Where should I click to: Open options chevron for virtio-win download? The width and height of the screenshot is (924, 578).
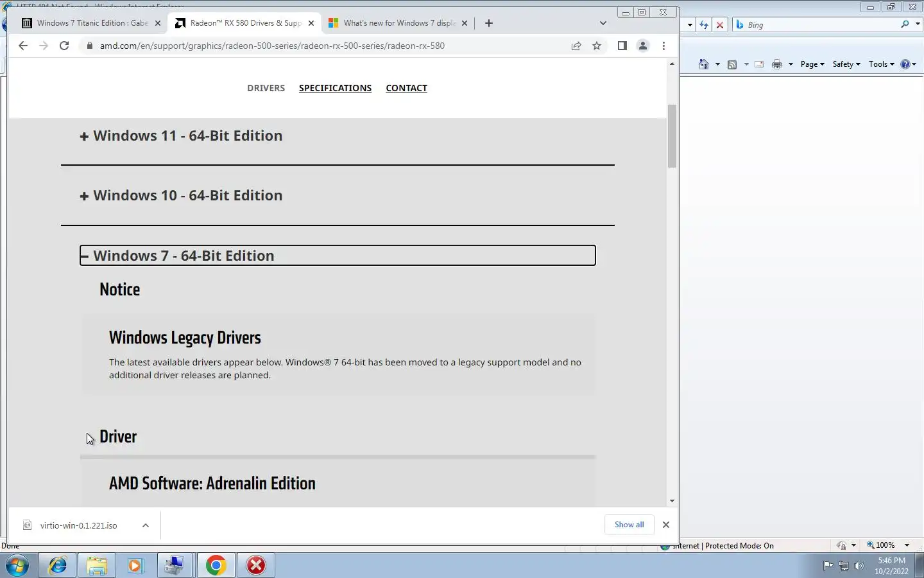(146, 525)
